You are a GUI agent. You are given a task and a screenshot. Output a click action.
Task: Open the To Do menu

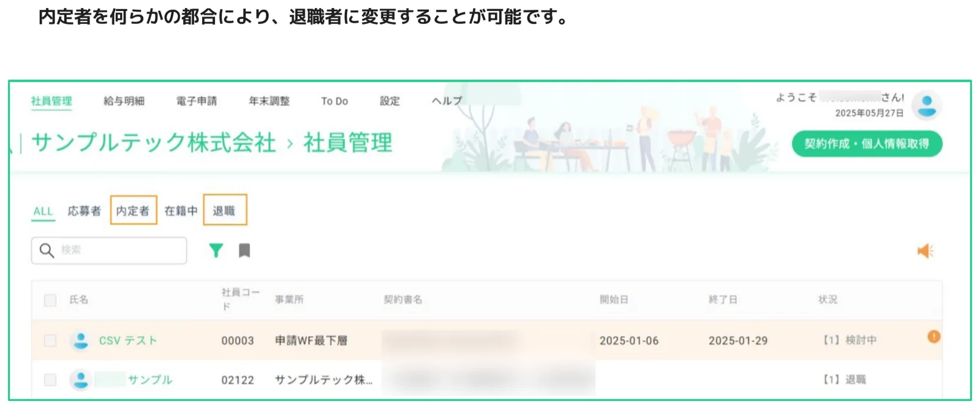pyautogui.click(x=334, y=101)
